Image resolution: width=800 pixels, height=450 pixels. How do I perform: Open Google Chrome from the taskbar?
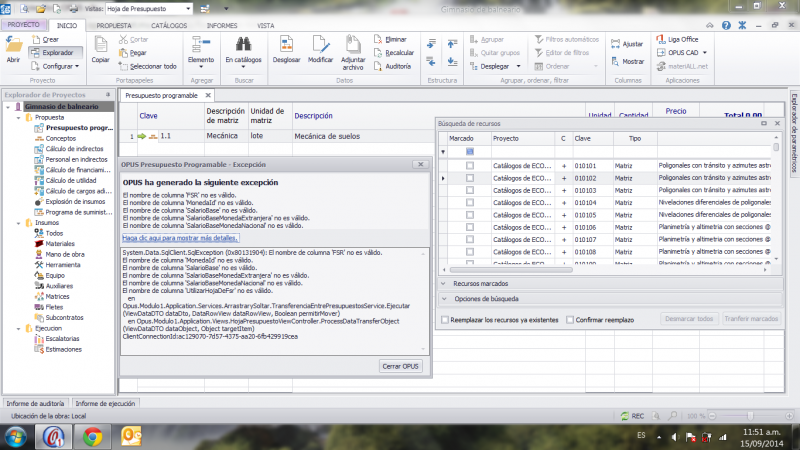click(x=92, y=435)
